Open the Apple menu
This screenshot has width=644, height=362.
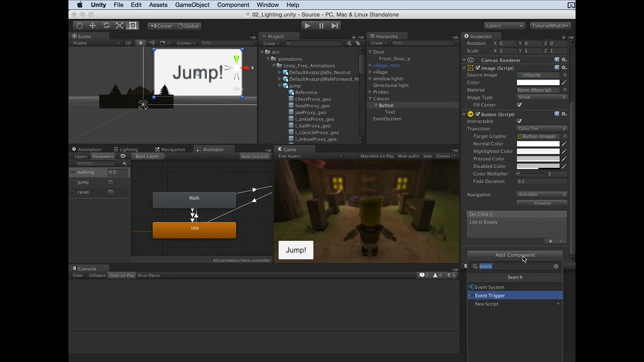click(x=80, y=5)
